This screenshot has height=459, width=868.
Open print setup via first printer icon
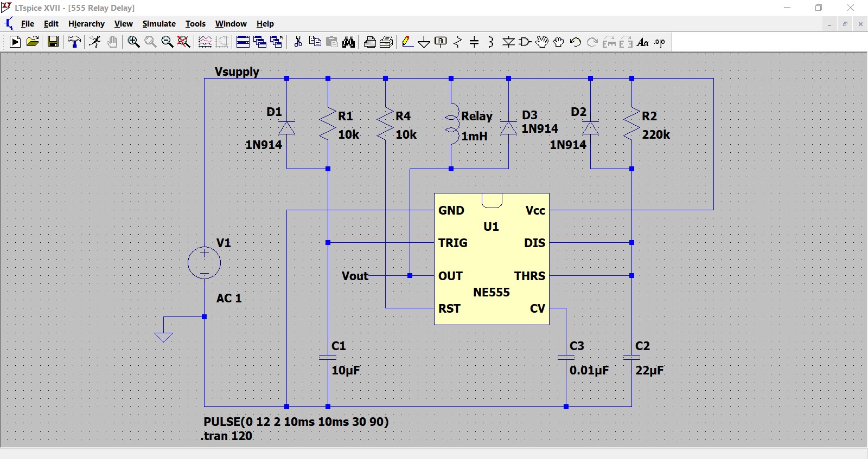[370, 42]
